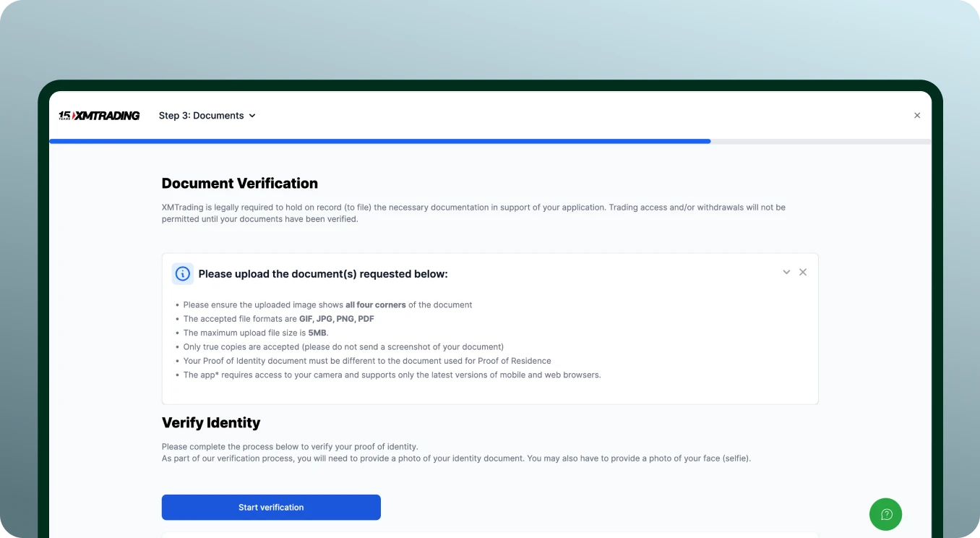Click the speech-bubble question mark icon
Image resolution: width=980 pixels, height=538 pixels.
click(885, 514)
